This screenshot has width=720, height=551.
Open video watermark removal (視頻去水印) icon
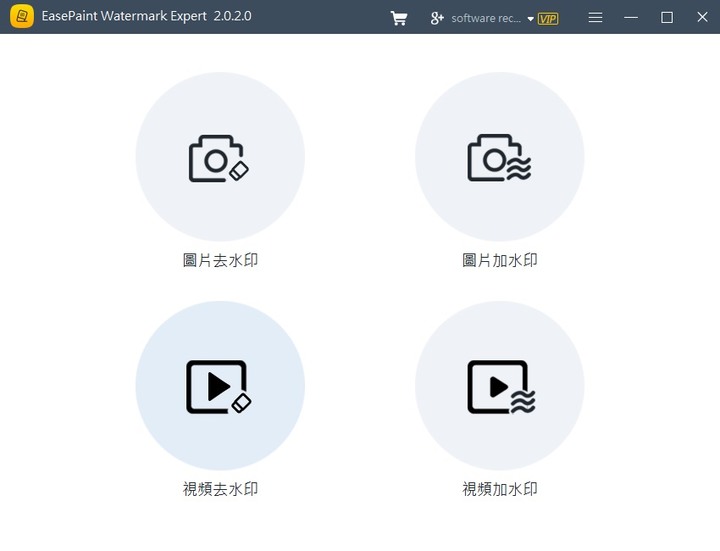[220, 386]
